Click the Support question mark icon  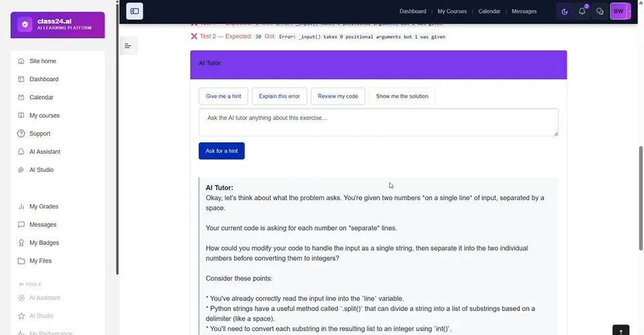pyautogui.click(x=21, y=134)
